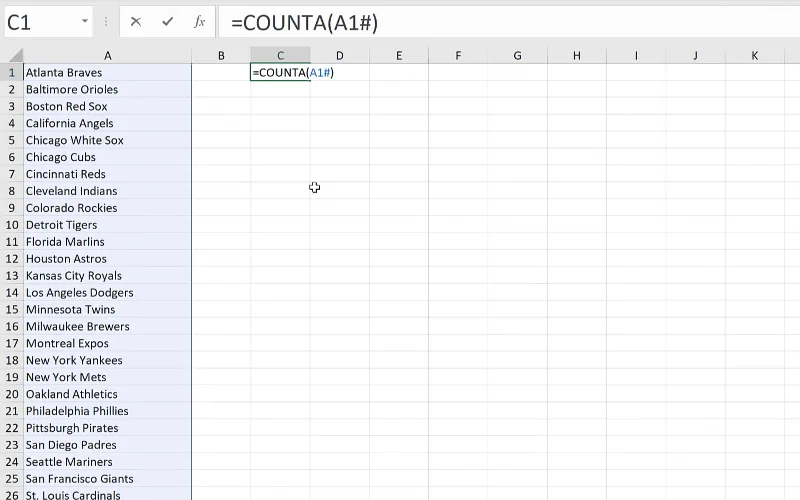
Task: Cancel the formula entry with the X icon
Action: (136, 22)
